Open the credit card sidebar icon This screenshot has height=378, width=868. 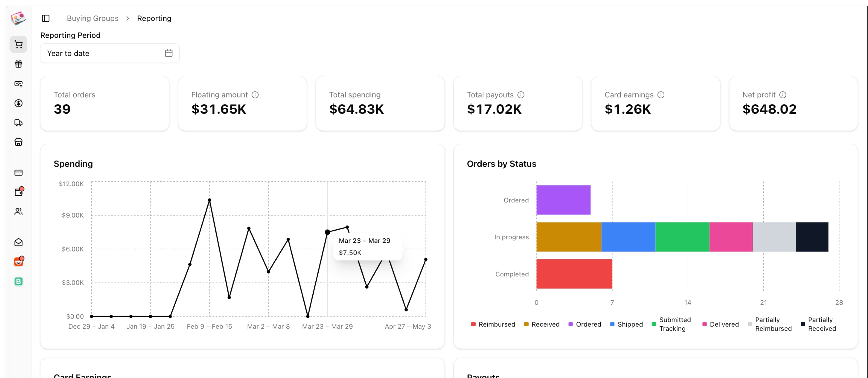click(x=18, y=173)
